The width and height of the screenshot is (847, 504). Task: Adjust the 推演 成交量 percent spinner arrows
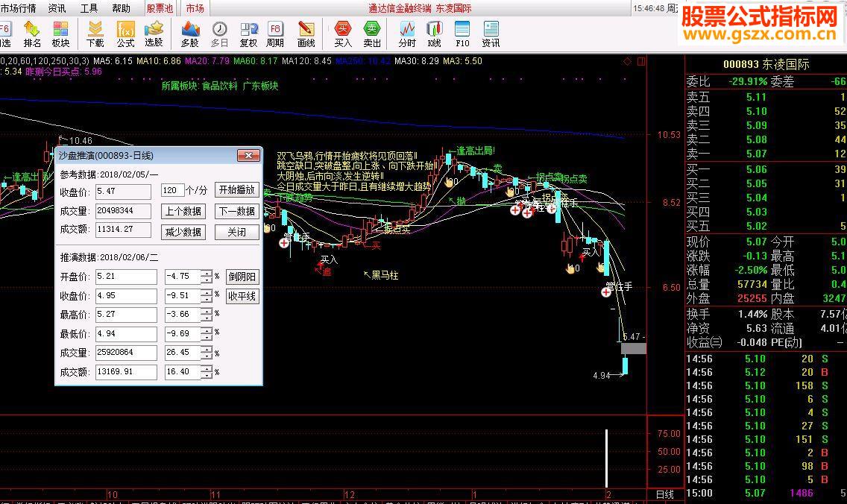(x=207, y=353)
